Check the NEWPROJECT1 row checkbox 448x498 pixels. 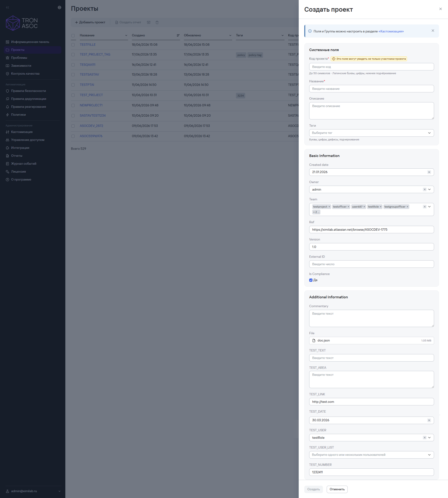point(73,105)
